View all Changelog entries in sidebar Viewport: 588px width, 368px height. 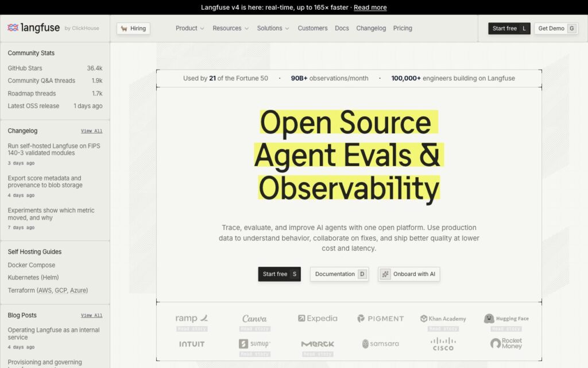91,131
